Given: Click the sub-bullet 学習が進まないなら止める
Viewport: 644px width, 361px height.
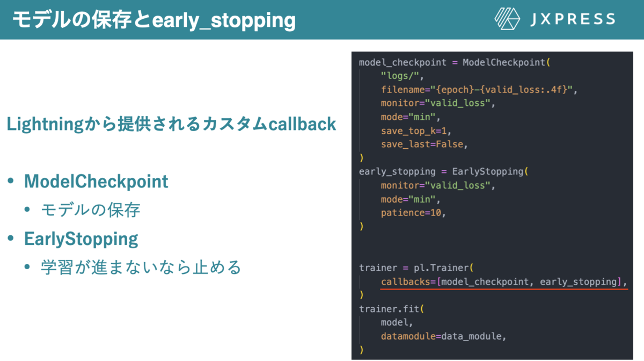Looking at the screenshot, I should tap(141, 267).
